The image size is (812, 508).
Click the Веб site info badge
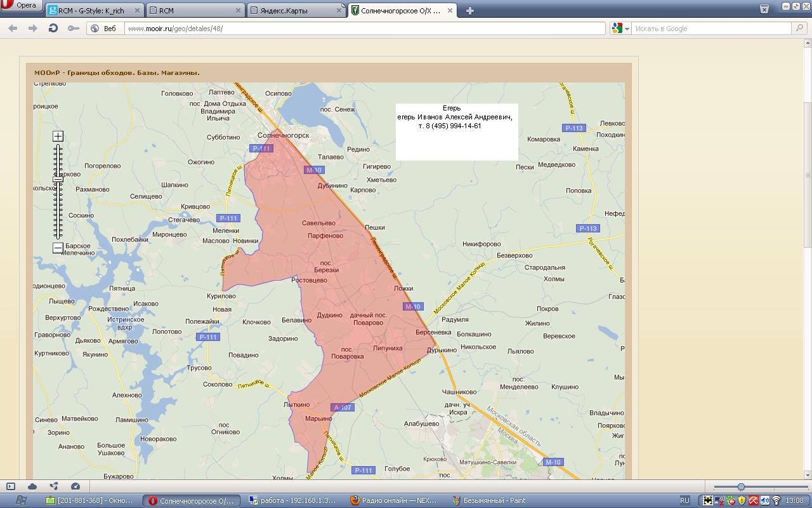[x=104, y=29]
